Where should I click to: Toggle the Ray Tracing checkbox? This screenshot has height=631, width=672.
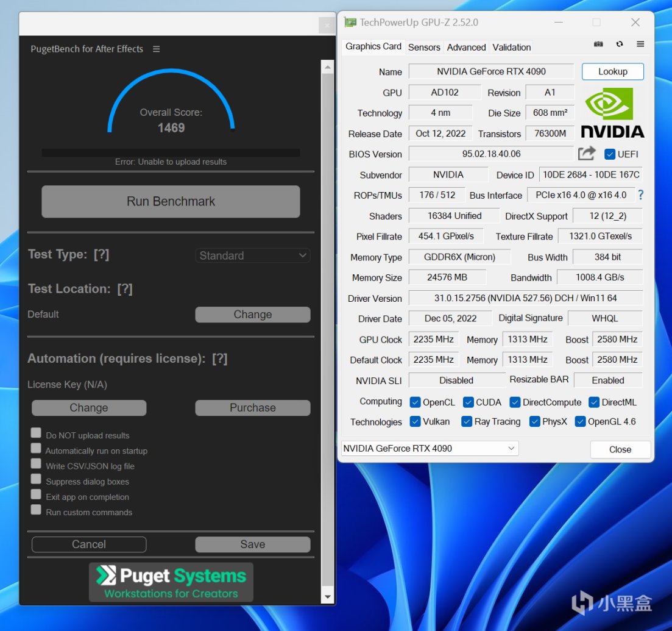(466, 422)
